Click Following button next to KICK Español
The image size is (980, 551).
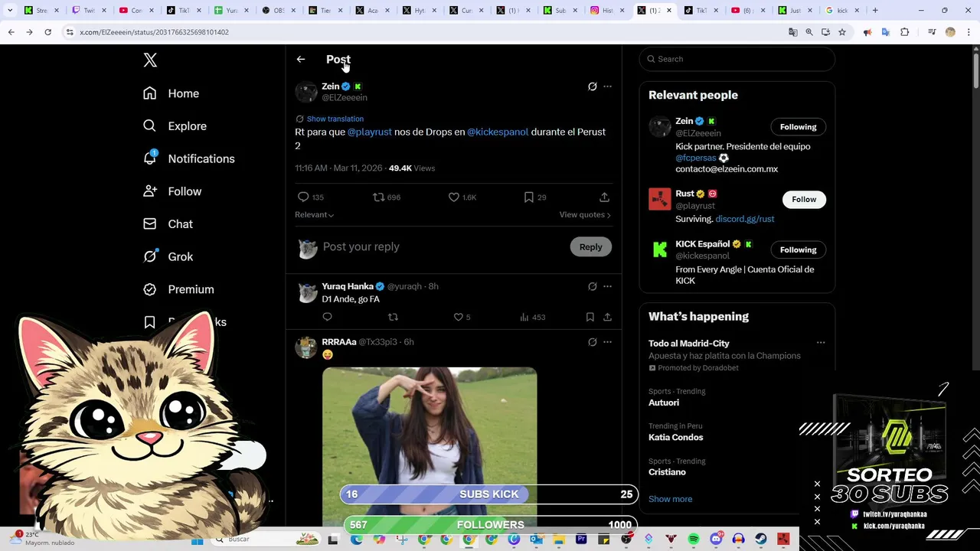point(798,250)
